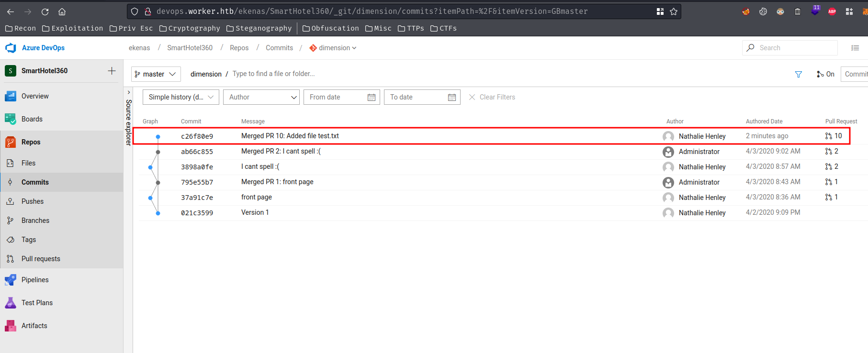Image resolution: width=868 pixels, height=353 pixels.
Task: Click Administrator avatar on ab66c855 row
Action: point(668,152)
